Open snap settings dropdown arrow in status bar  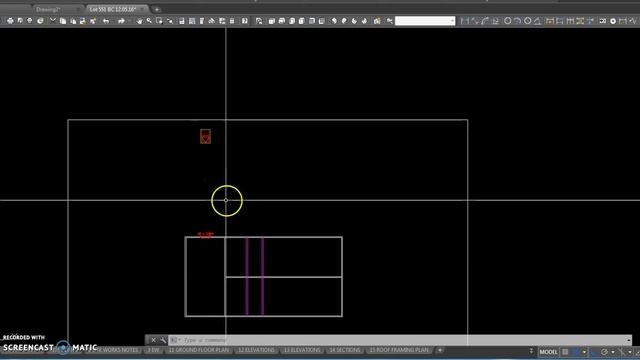pyautogui.click(x=584, y=352)
